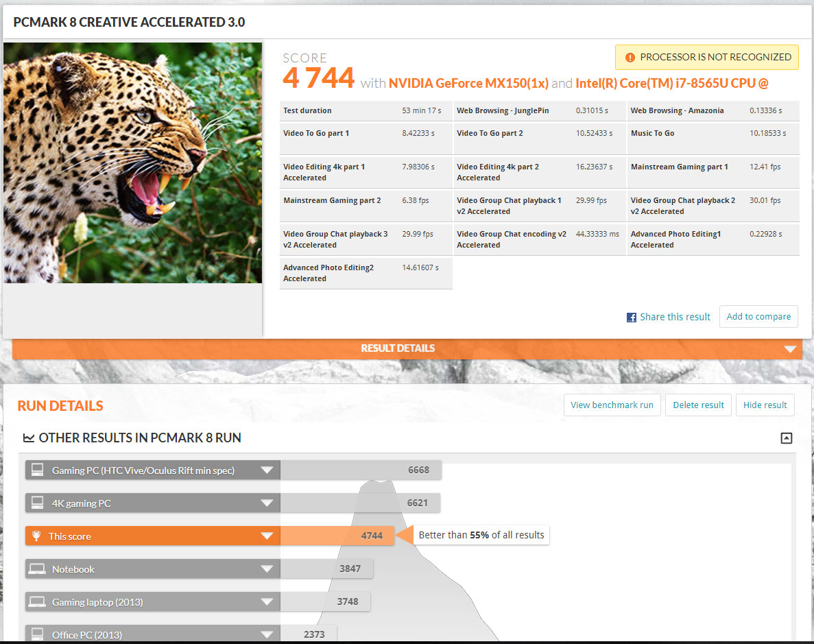Expand the Gaming PC (HTC Vive/Oculus Rift) dropdown
Screen dimensions: 814x644
267,470
